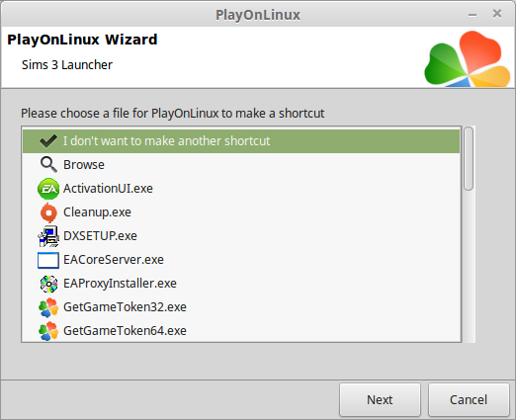Click the clover icon of GetGameToken32.exe
516x420 pixels.
48,307
